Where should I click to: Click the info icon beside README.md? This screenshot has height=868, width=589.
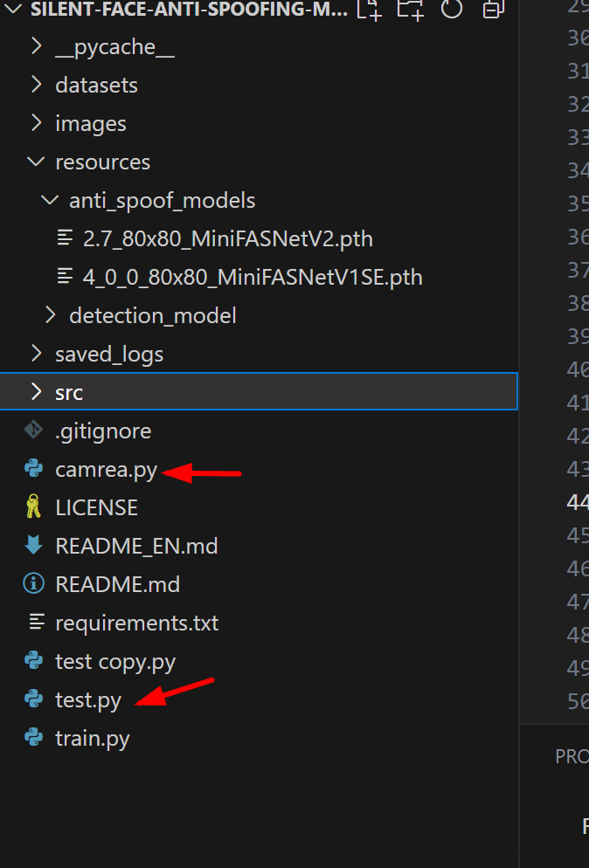(34, 584)
